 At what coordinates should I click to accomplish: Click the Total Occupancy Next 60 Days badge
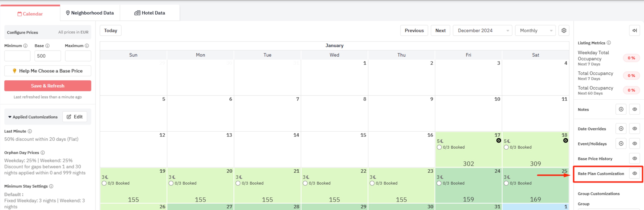[x=631, y=90]
